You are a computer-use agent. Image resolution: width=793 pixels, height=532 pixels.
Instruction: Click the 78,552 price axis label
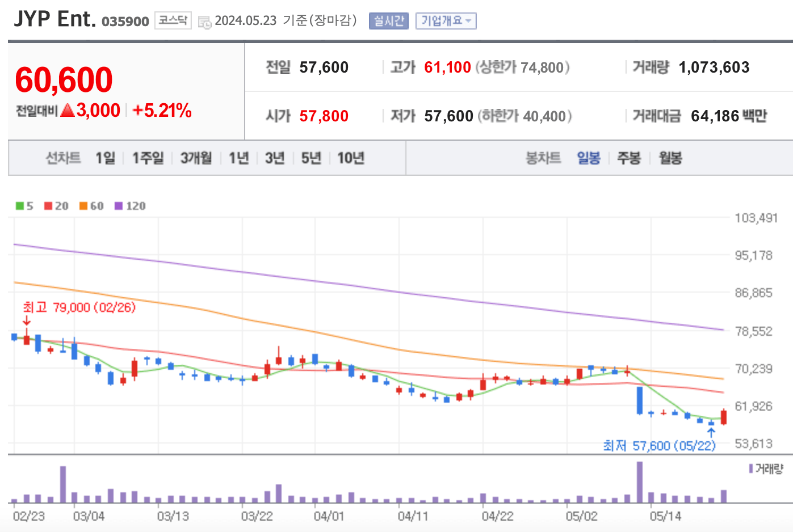[x=754, y=331]
